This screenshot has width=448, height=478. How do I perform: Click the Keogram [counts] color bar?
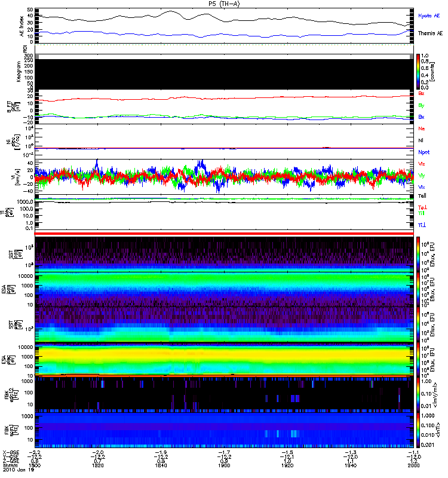(x=418, y=72)
